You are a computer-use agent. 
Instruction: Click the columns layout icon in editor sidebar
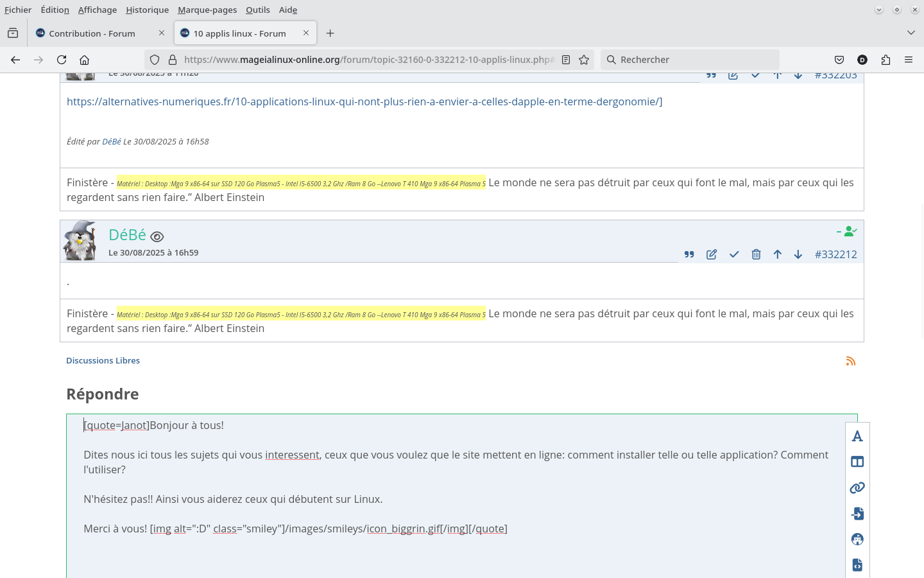point(857,462)
